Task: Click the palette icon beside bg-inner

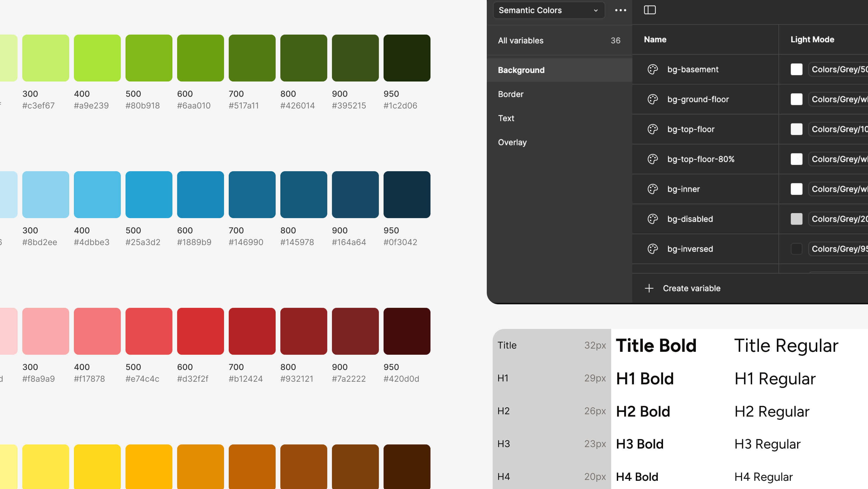Action: tap(653, 189)
